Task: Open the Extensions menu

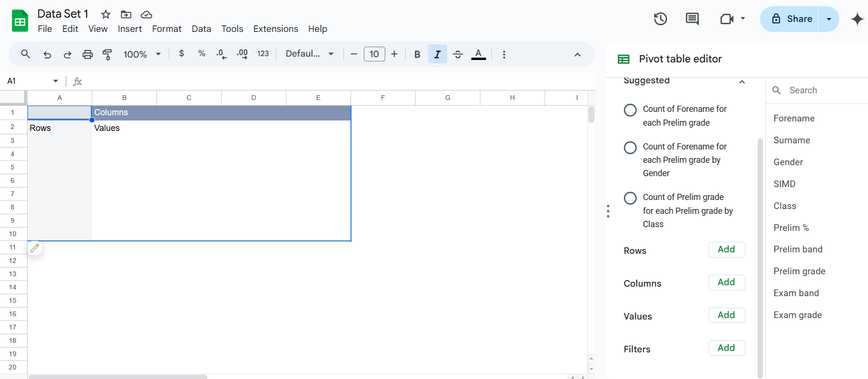Action: 276,29
